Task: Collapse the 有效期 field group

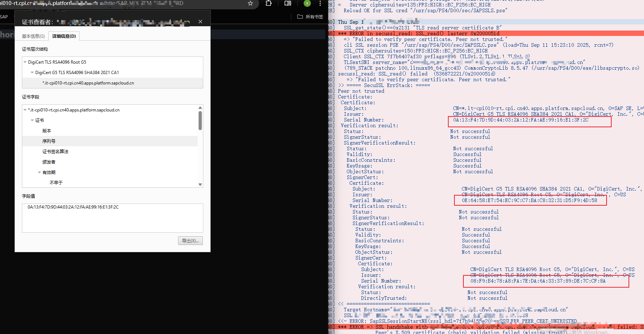Action: [40, 173]
